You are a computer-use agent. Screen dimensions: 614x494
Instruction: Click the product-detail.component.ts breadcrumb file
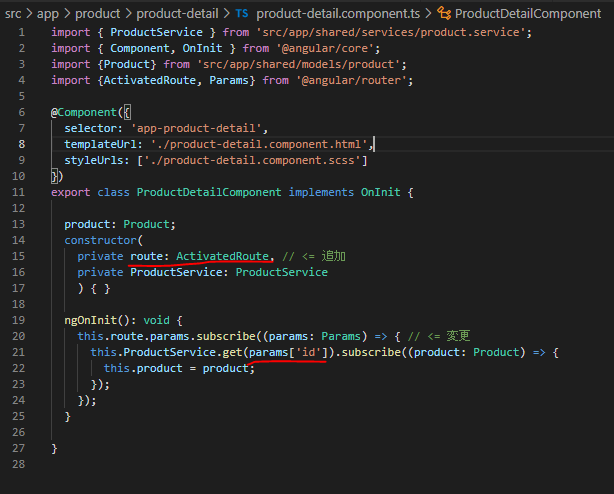338,14
